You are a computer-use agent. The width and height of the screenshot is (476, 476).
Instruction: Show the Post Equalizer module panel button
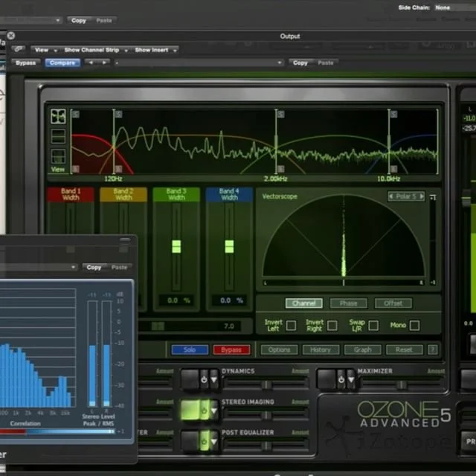click(190, 440)
